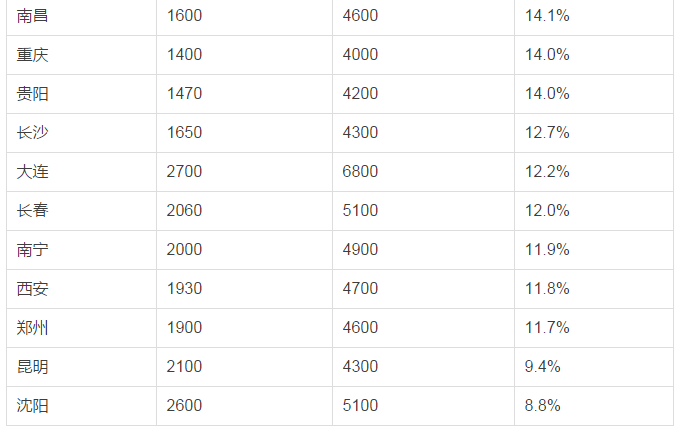Click the 4900 value cell
This screenshot has height=434, width=681.
(x=360, y=250)
